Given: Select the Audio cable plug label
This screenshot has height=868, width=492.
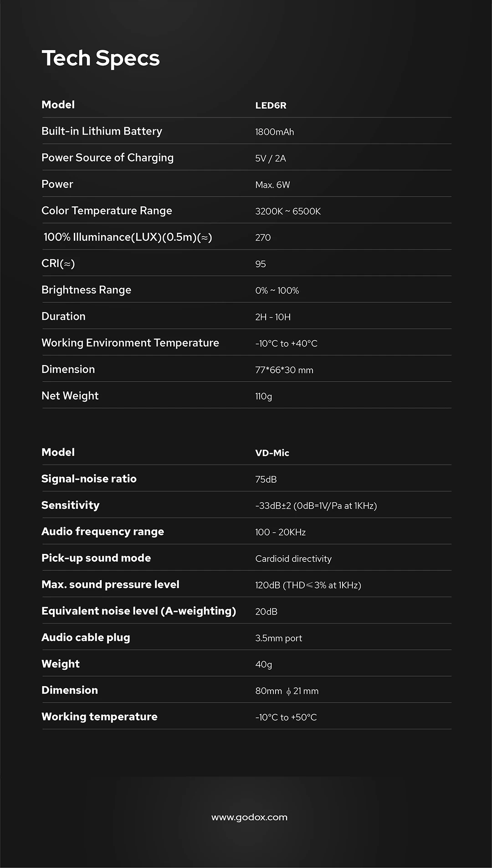Looking at the screenshot, I should click(86, 637).
